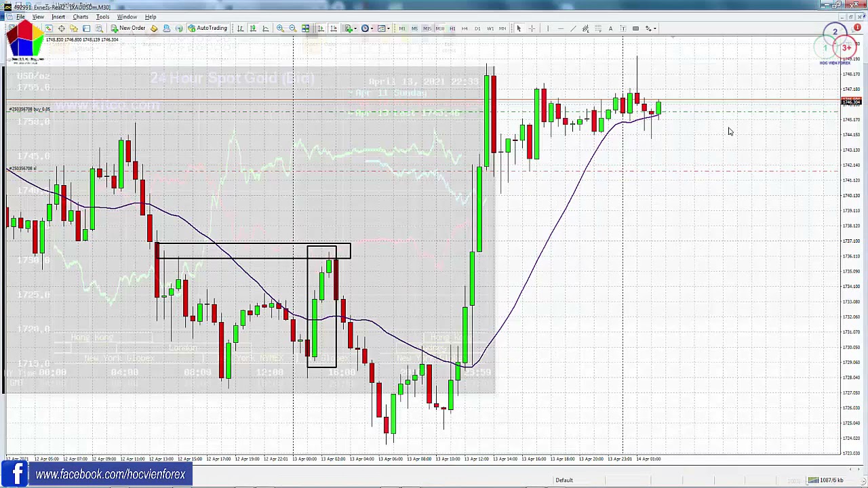868x488 pixels.
Task: Expand the Indicators dropdown arrow
Action: 355,28
